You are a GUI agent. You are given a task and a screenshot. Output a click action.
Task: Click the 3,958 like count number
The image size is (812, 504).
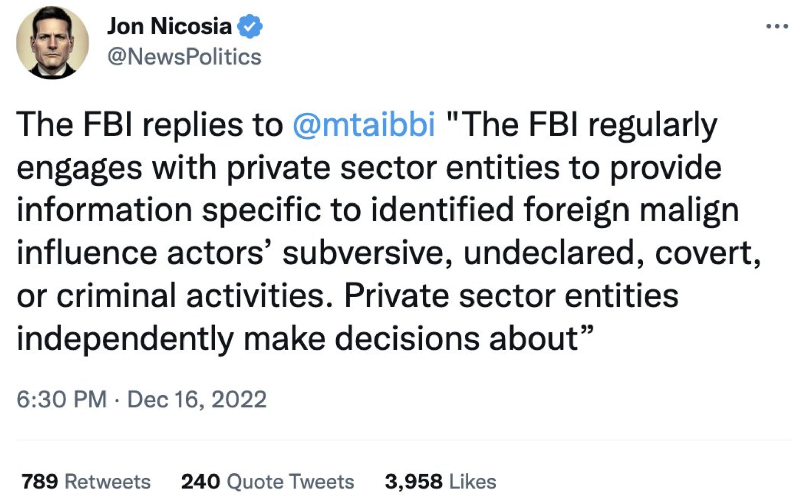coord(413,482)
